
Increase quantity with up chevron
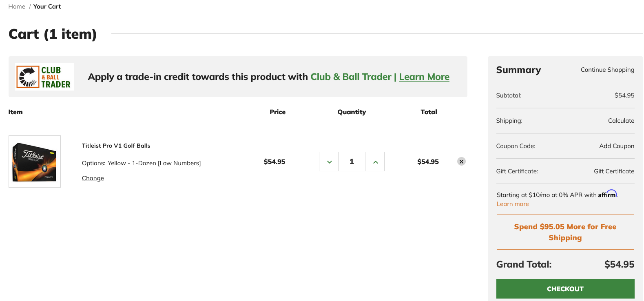(375, 162)
